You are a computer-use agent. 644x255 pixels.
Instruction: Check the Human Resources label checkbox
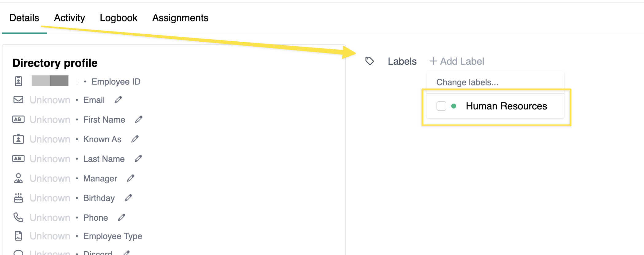441,106
